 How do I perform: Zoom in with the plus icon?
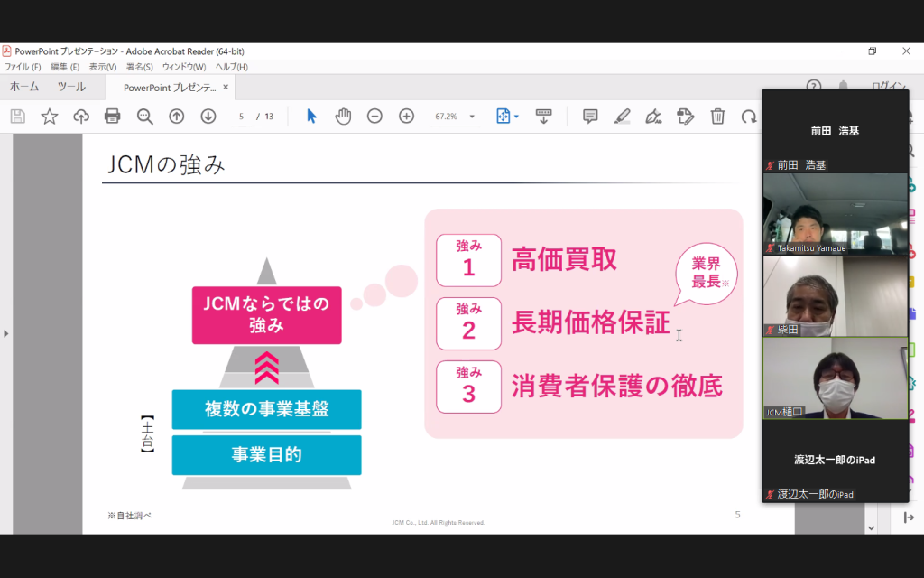407,117
